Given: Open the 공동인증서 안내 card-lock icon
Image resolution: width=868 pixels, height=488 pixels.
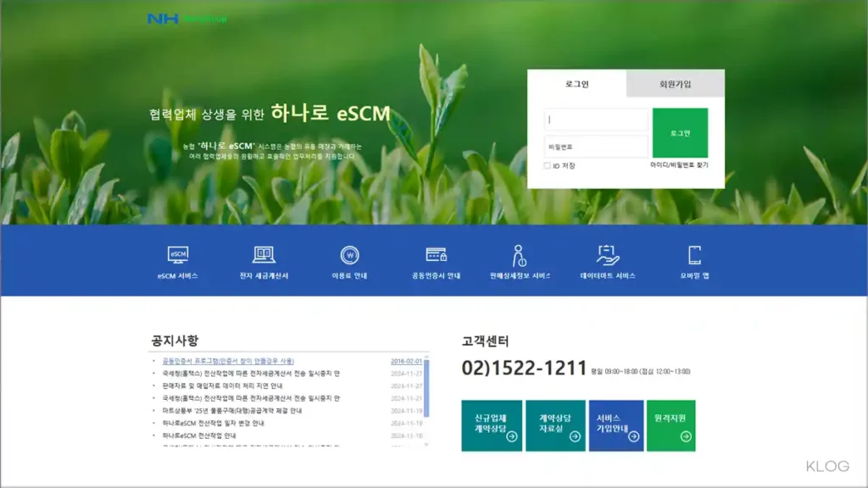Looking at the screenshot, I should [437, 254].
